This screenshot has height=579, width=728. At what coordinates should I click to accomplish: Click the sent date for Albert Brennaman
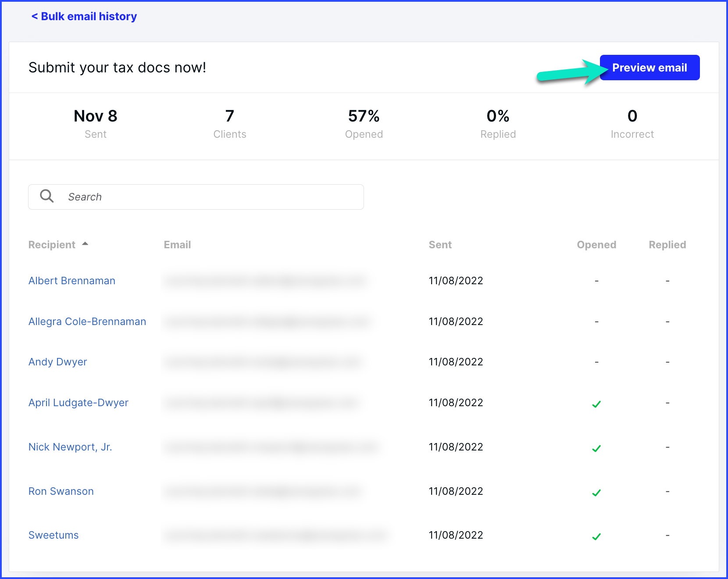coord(456,281)
